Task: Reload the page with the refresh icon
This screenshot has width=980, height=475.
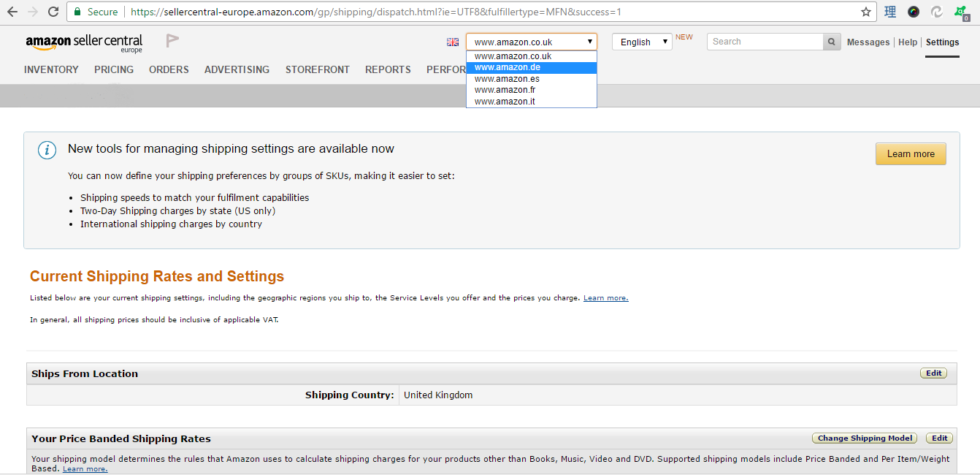Action: [x=53, y=12]
